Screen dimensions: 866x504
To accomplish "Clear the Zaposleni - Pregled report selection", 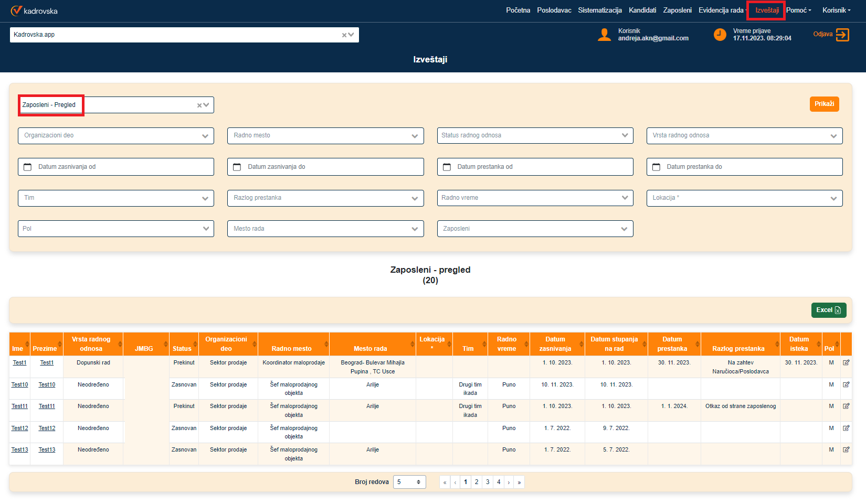I will click(199, 105).
